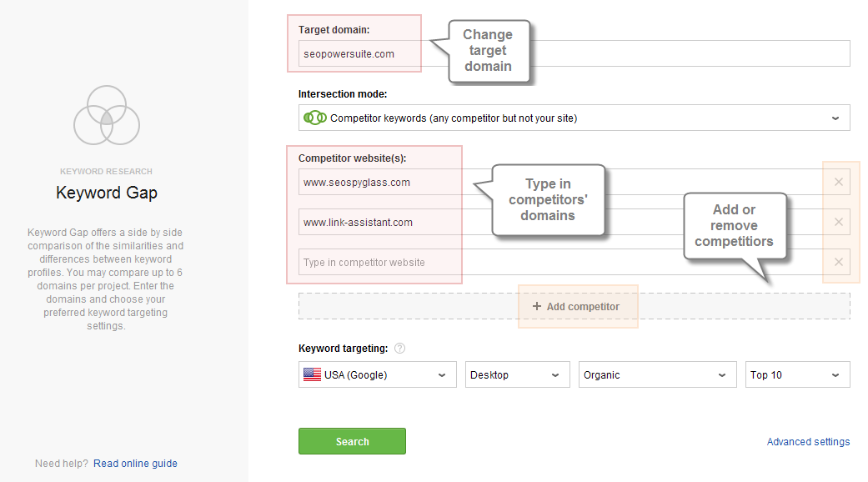The height and width of the screenshot is (482, 868).
Task: Click the Keyword Gap Venn diagram icon
Action: [x=107, y=115]
